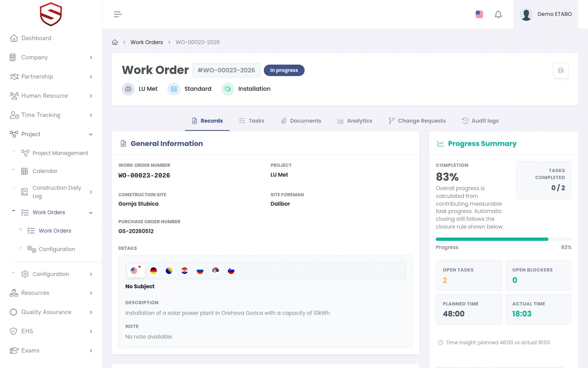The width and height of the screenshot is (588, 368).
Task: Expand the Quality Assurance menu
Action: [51, 312]
